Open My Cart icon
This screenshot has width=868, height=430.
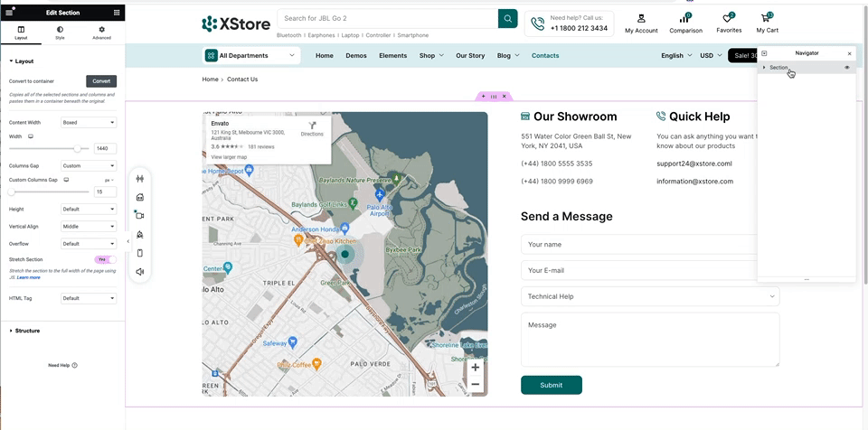766,18
